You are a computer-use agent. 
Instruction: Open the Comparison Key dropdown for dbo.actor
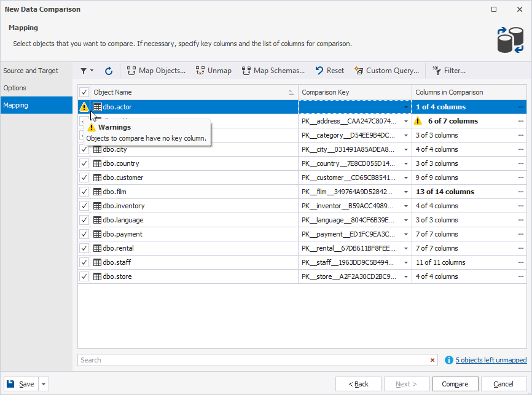(405, 108)
